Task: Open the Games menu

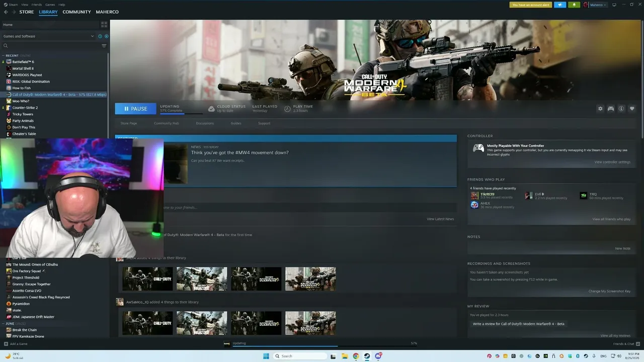Action: click(x=50, y=5)
